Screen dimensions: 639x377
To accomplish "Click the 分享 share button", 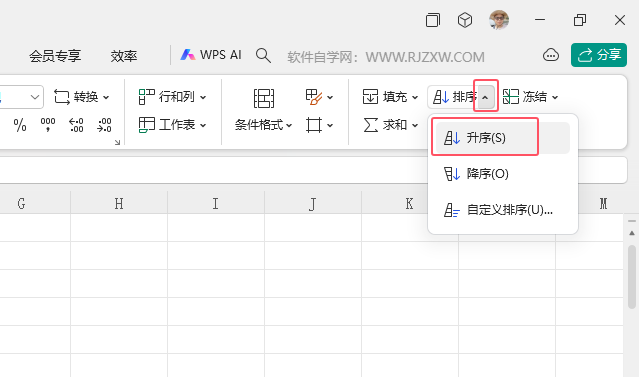I will 599,55.
